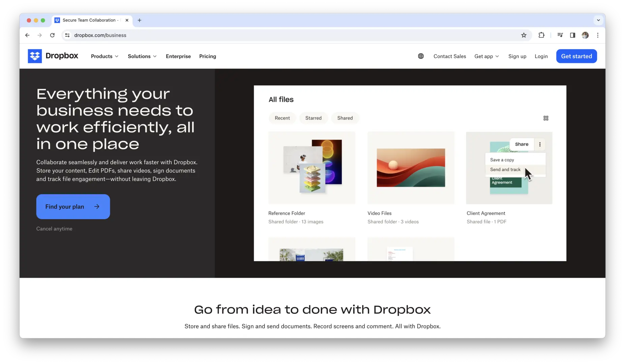Open the Video Files folder thumbnail

click(x=411, y=168)
